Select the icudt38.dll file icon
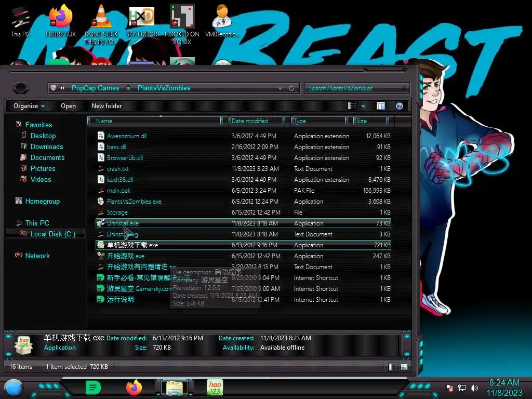Screen dimensions: 532x399 tap(101, 179)
